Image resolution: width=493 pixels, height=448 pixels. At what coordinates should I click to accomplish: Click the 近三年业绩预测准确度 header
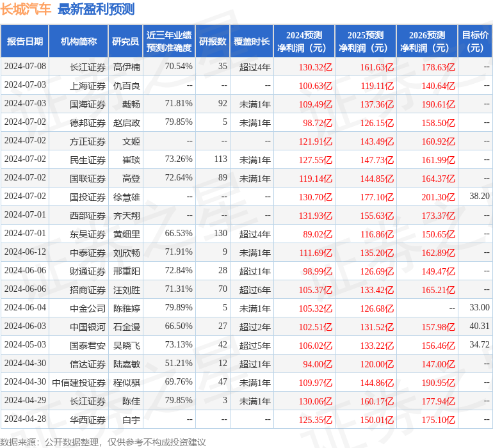click(169, 41)
